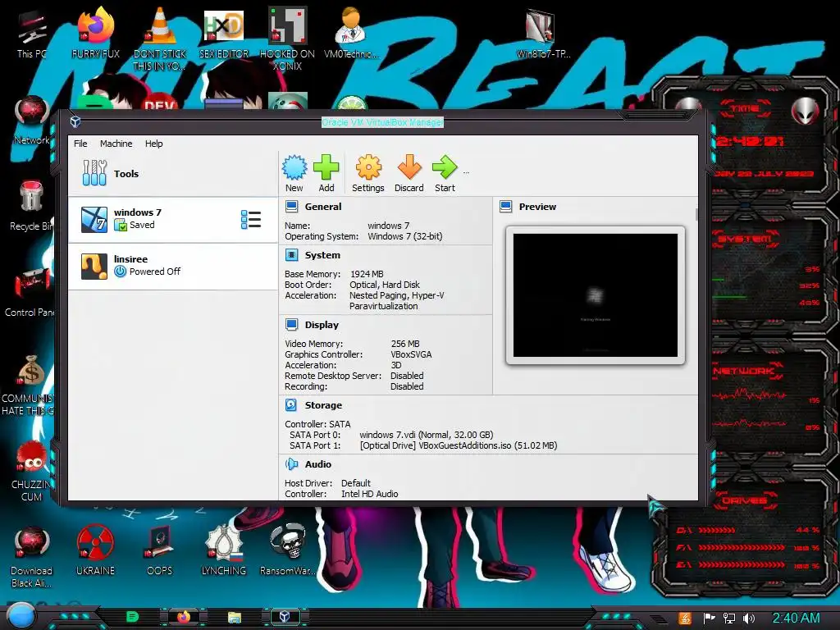The height and width of the screenshot is (630, 840).
Task: Select the linsiree virtual machine
Action: pyautogui.click(x=172, y=267)
